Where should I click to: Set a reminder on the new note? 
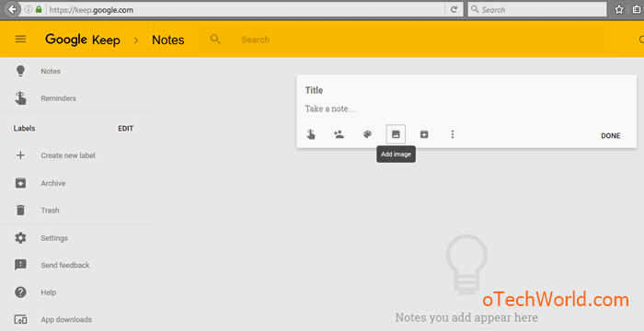(x=311, y=134)
